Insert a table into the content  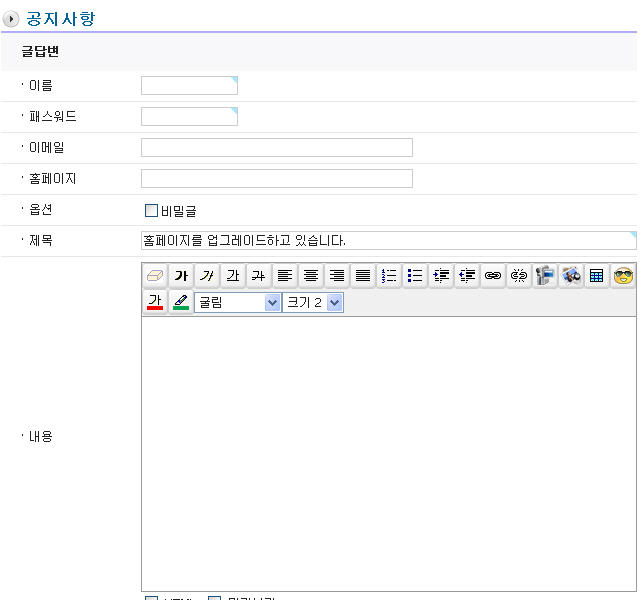[x=597, y=276]
